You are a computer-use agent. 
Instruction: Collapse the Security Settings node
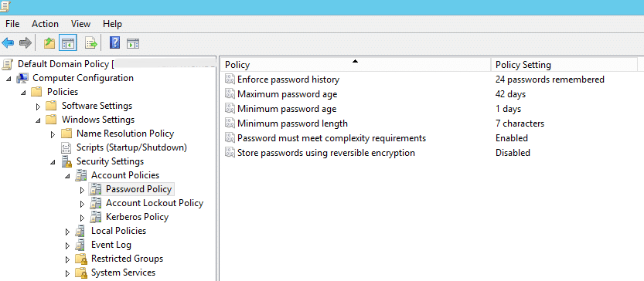pos(53,162)
